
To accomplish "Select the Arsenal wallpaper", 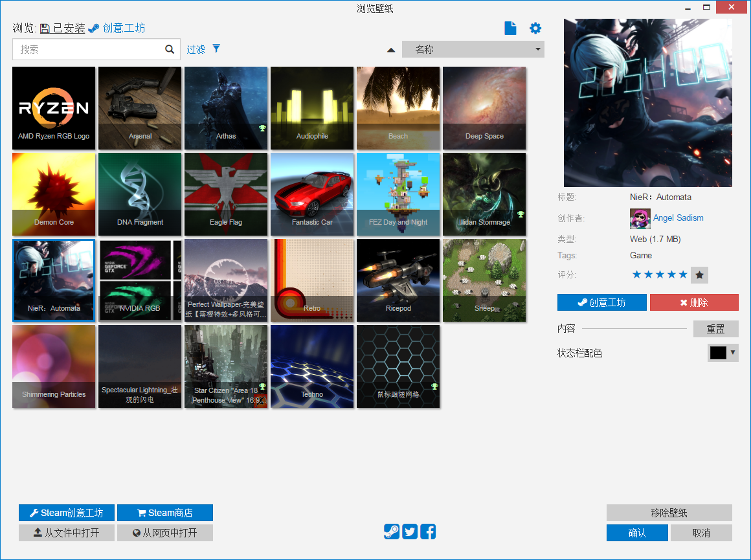I will point(140,108).
